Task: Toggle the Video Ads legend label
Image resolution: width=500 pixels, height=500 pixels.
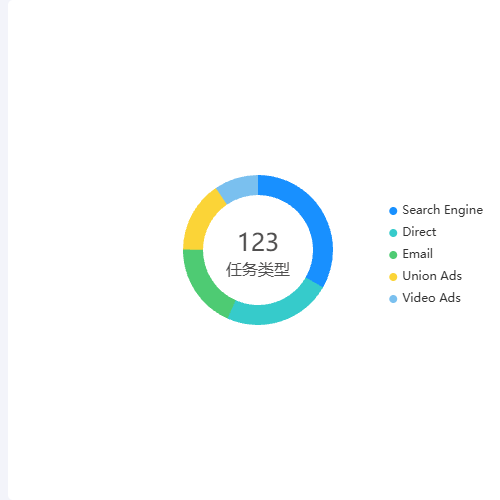Action: click(x=431, y=298)
